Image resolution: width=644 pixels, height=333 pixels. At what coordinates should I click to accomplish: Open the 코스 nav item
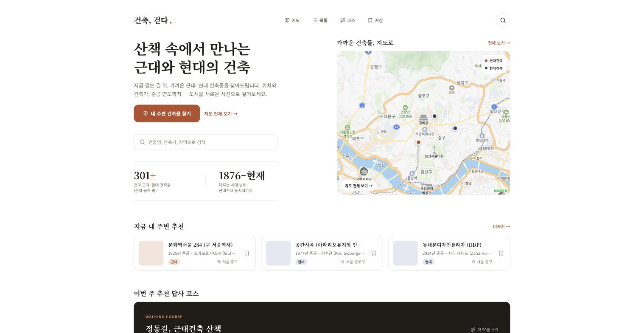(x=347, y=20)
